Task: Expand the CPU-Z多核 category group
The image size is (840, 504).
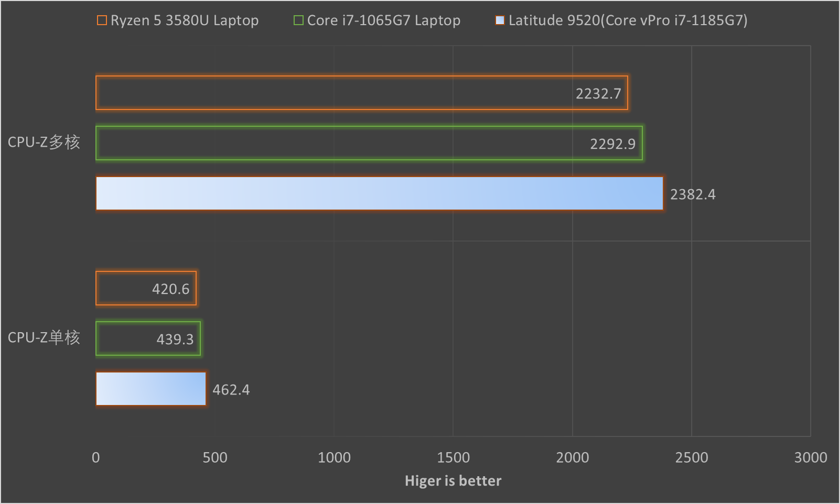Action: pyautogui.click(x=44, y=142)
